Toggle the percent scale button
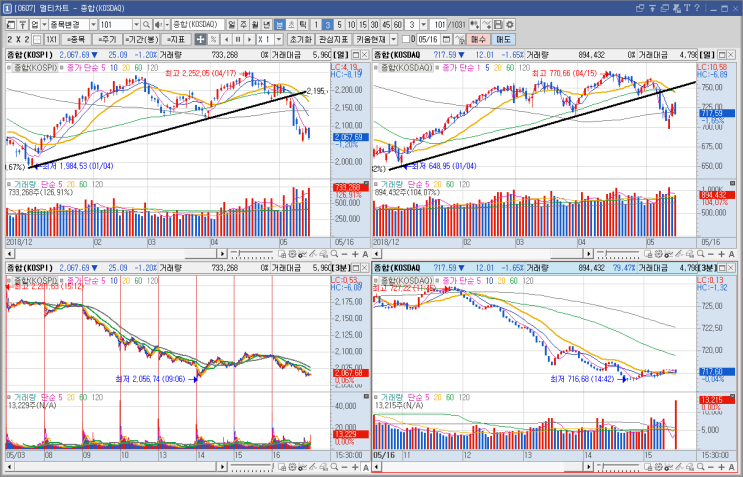The height and width of the screenshot is (477, 743). pos(213,39)
